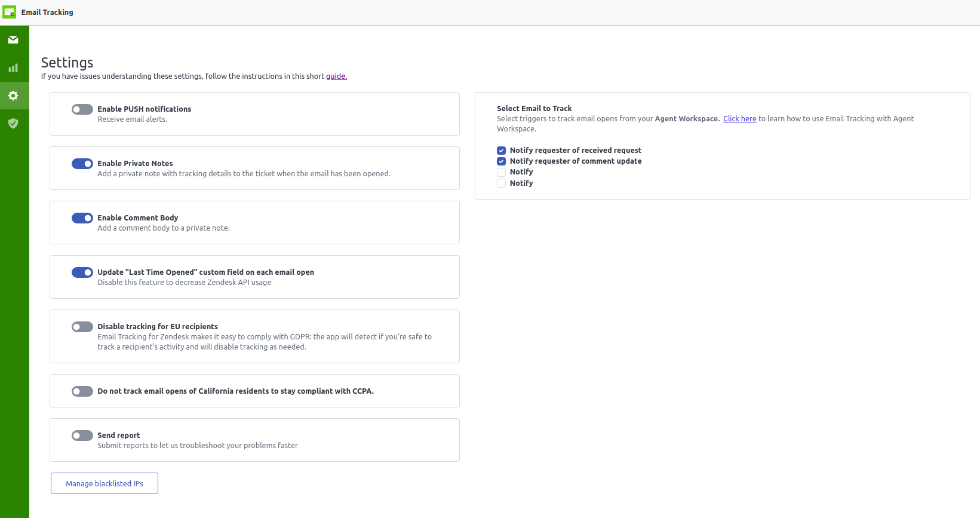Select the settings gear sidebar icon
The image size is (980, 518).
pos(13,96)
